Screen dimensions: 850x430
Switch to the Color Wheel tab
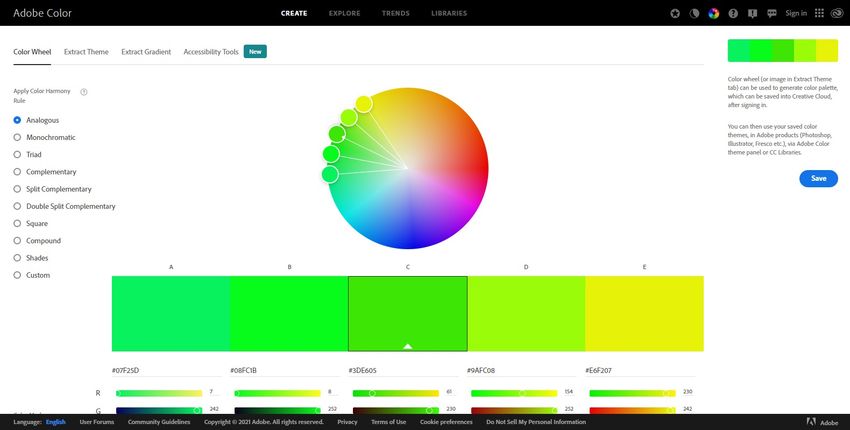click(x=32, y=52)
